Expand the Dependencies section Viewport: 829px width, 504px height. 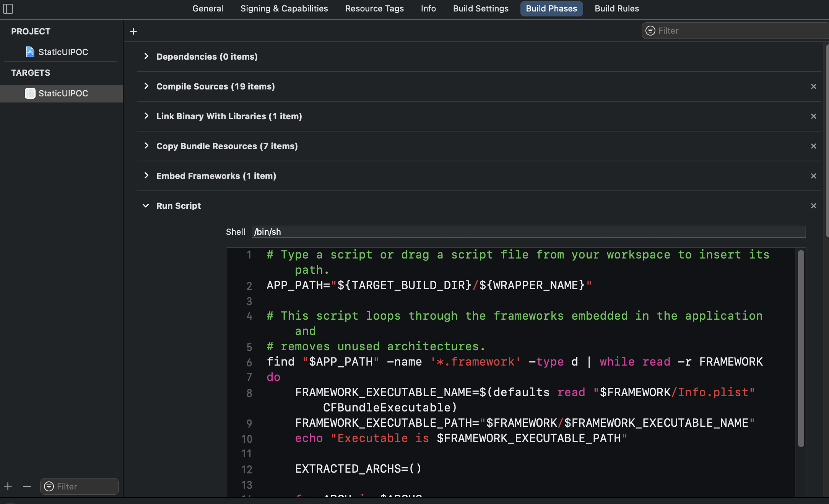pyautogui.click(x=146, y=56)
